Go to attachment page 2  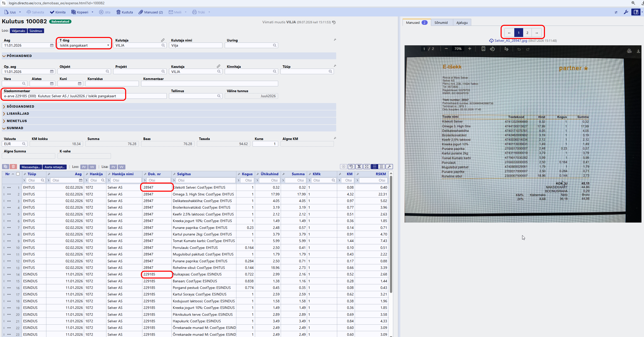coord(527,33)
